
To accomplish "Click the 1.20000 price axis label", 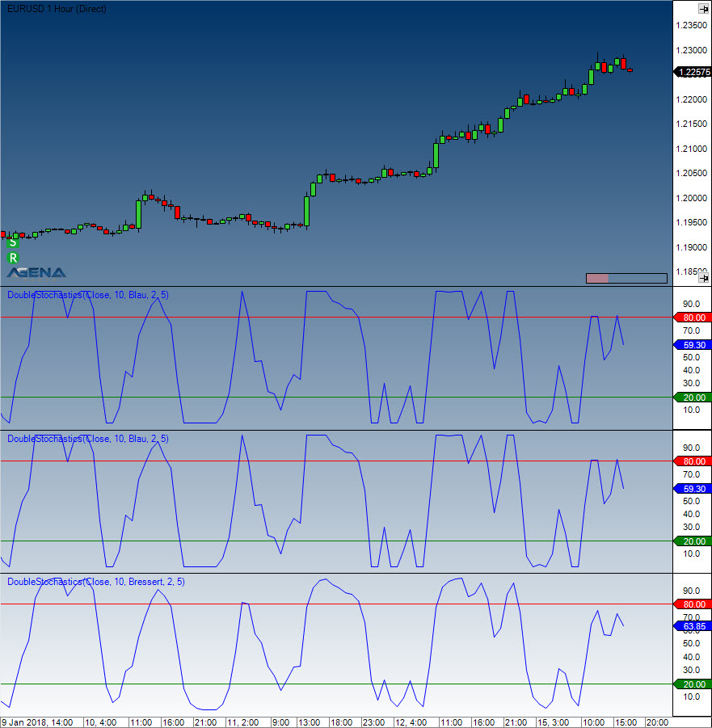I will 692,198.
